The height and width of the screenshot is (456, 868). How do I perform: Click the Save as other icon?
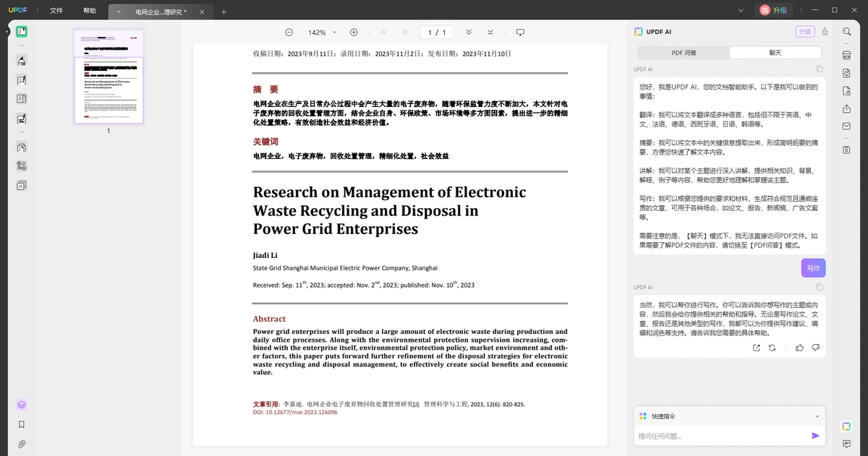846,150
